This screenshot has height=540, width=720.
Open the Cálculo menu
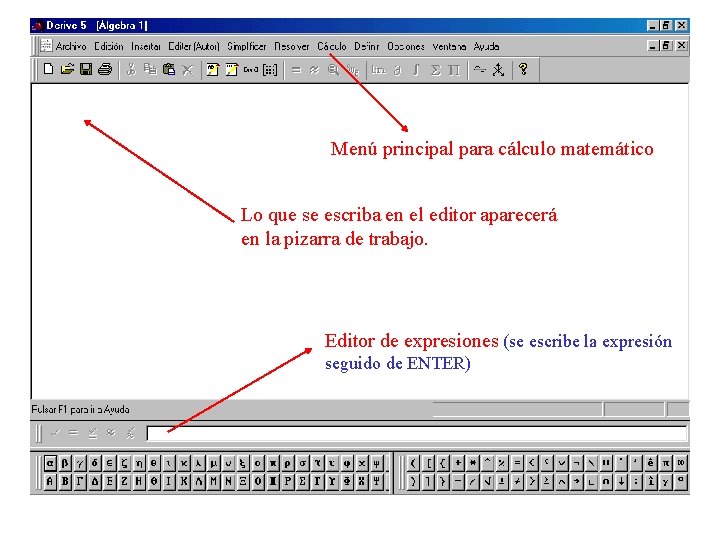pos(332,46)
